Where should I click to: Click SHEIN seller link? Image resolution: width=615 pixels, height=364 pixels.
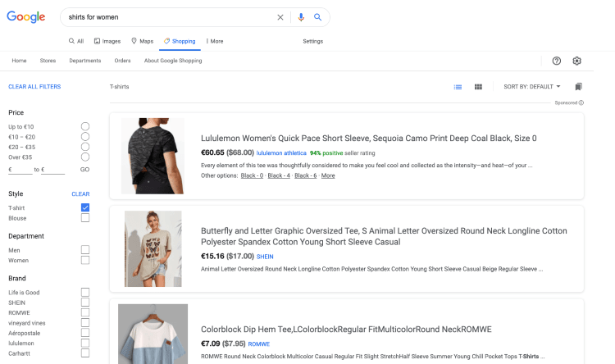265,257
